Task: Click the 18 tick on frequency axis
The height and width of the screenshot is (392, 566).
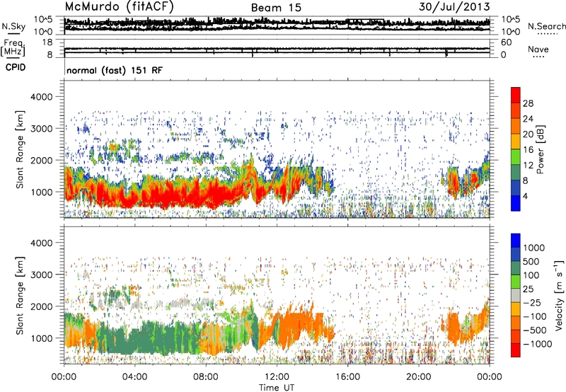Action: tap(47, 42)
